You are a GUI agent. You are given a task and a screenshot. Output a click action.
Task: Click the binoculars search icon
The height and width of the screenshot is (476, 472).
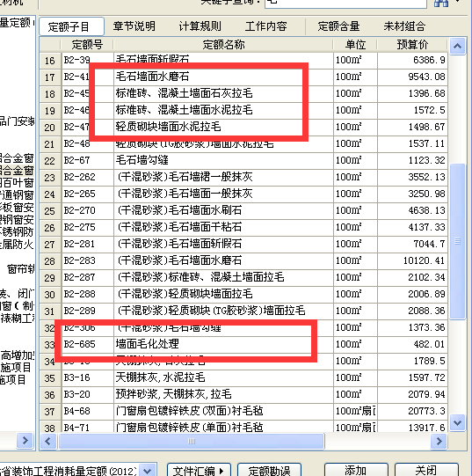point(441,3)
